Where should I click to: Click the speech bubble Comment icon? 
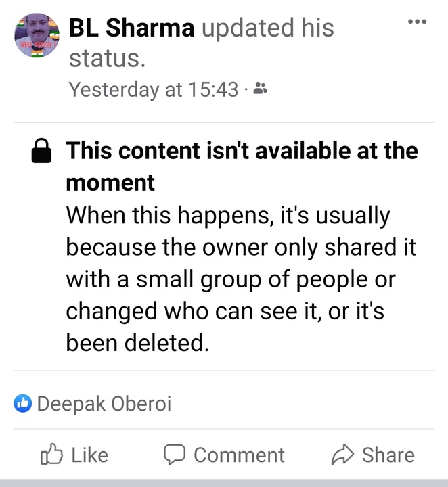[x=175, y=455]
